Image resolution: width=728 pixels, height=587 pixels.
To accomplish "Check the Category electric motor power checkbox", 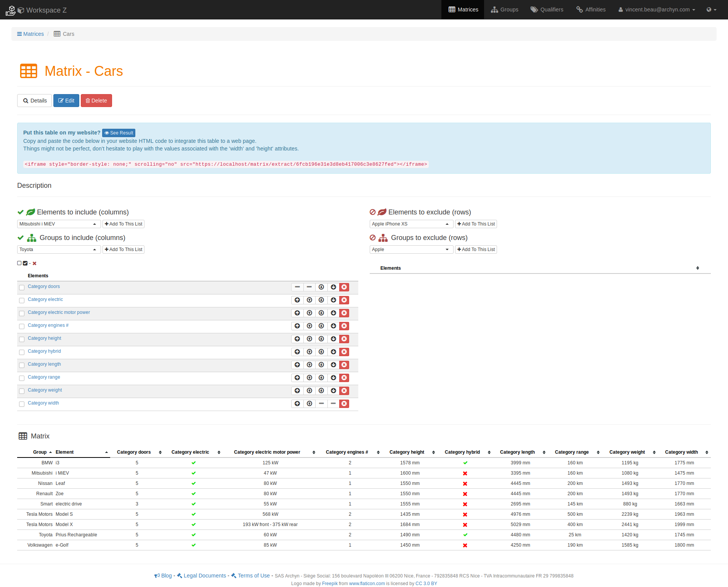I will click(22, 313).
